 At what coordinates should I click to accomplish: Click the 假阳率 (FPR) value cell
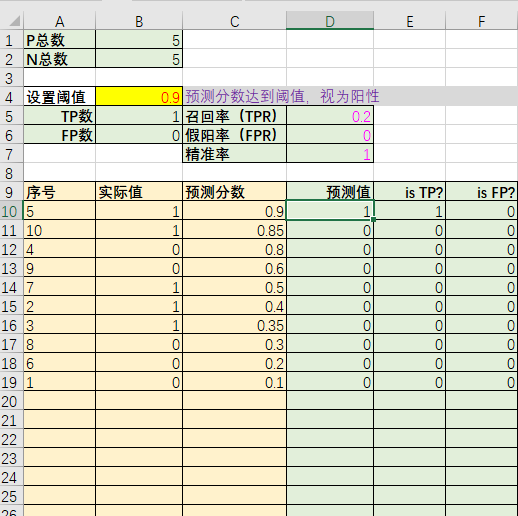pos(330,135)
